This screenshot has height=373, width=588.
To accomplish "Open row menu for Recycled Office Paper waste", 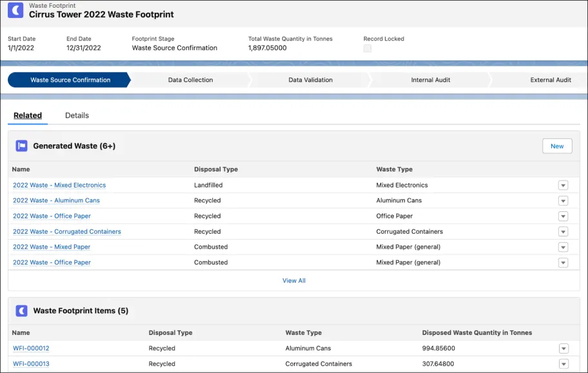I will [563, 216].
